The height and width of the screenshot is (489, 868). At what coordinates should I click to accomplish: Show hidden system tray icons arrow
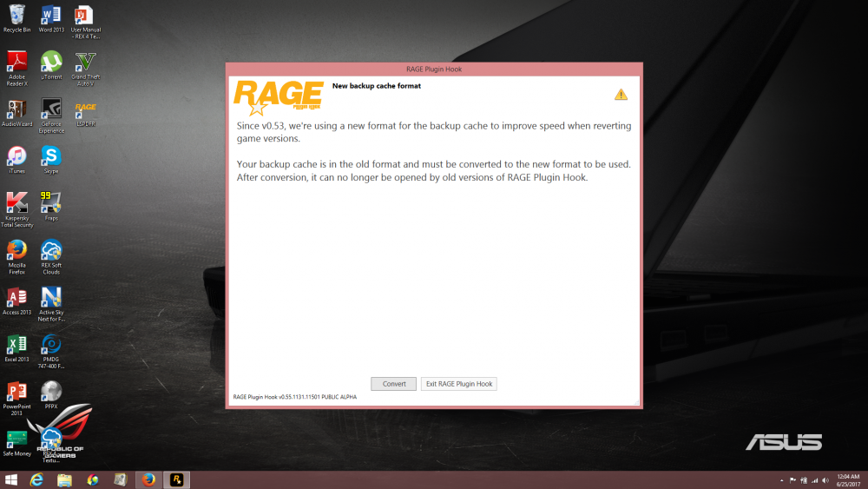(x=782, y=480)
